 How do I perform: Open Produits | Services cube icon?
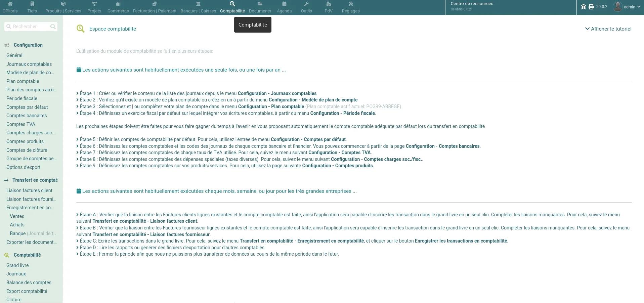63,4
